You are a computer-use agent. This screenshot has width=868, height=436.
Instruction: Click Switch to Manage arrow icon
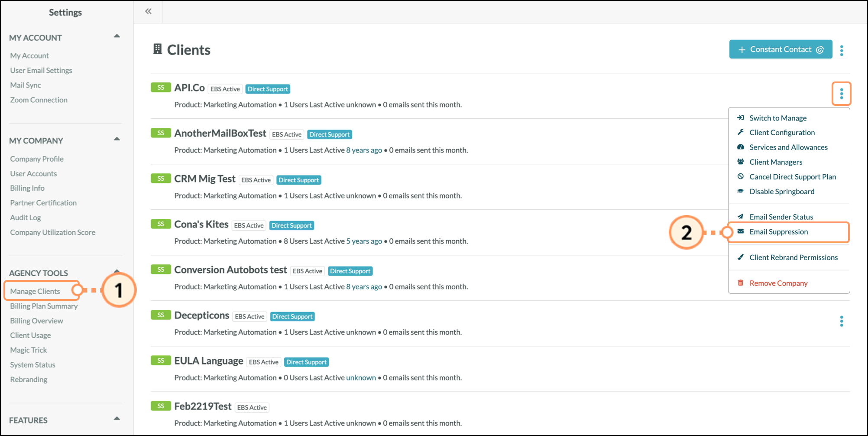click(x=741, y=117)
